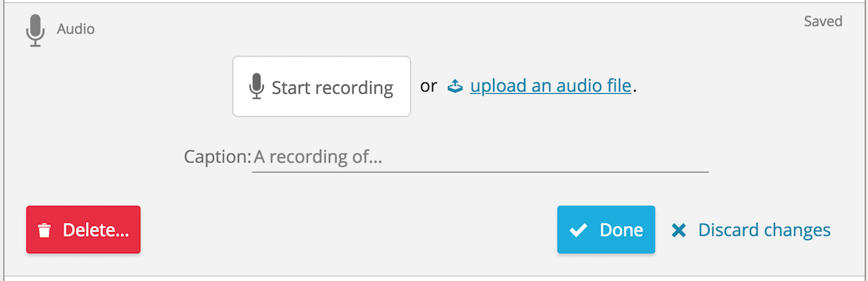Viewport: 868px width, 281px height.
Task: Confirm edits with the Done button
Action: click(x=606, y=230)
